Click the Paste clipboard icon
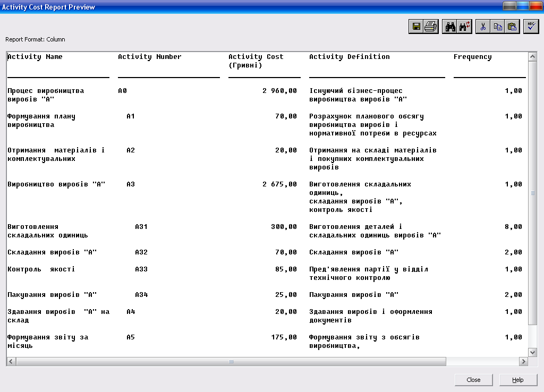The image size is (544, 392). pos(512,27)
